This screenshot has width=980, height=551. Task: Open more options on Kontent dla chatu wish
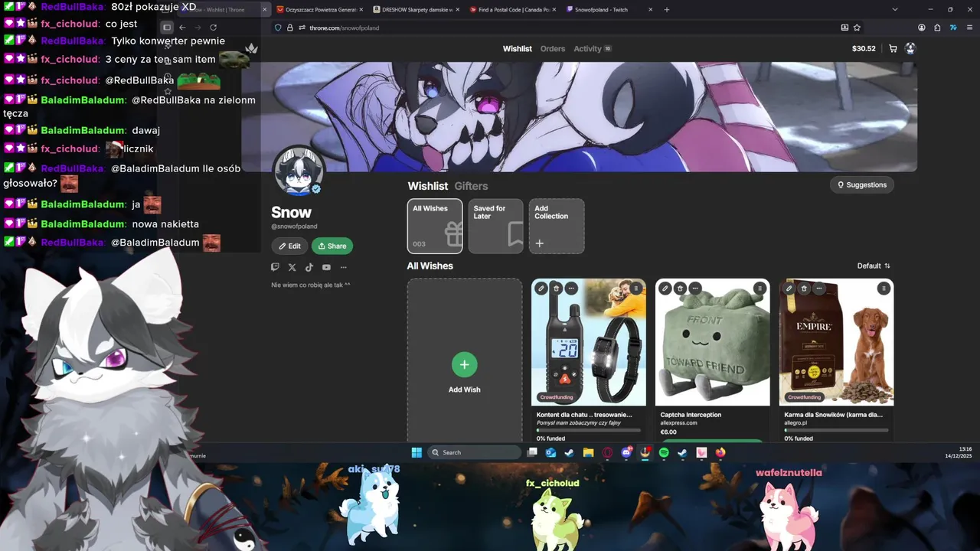(x=571, y=289)
